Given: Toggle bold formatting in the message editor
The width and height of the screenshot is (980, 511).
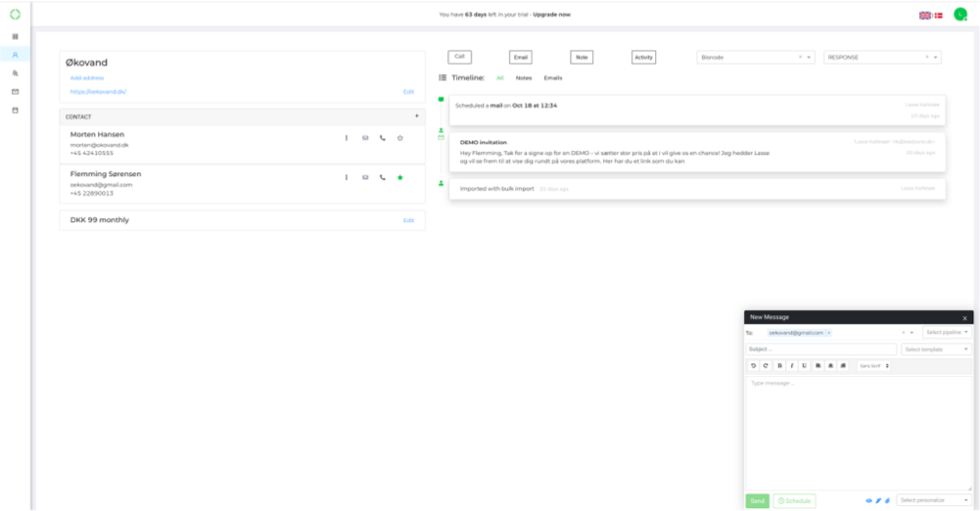Looking at the screenshot, I should (779, 366).
